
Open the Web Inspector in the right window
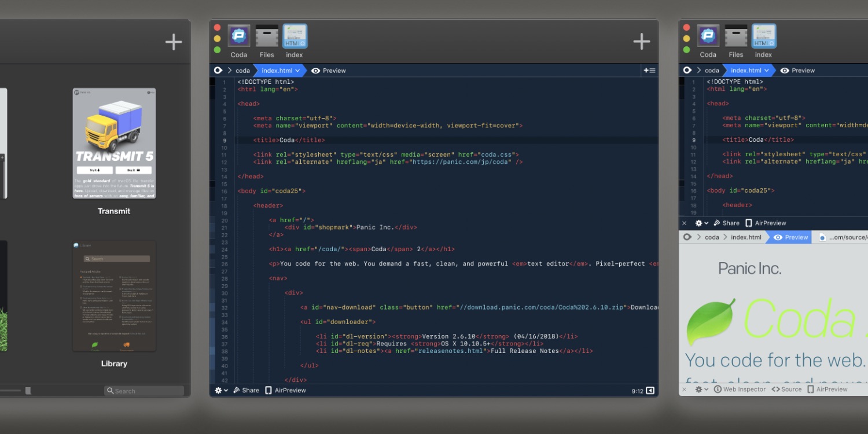click(x=740, y=389)
